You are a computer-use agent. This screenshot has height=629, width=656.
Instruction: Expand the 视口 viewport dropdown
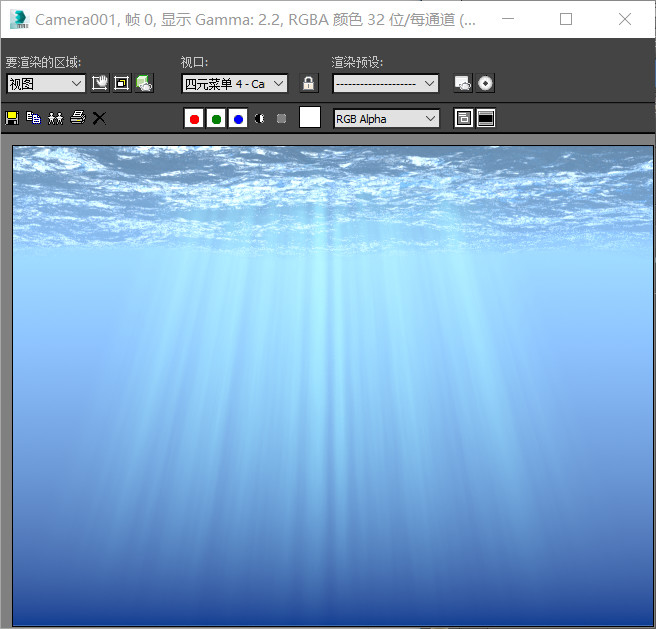pos(235,83)
